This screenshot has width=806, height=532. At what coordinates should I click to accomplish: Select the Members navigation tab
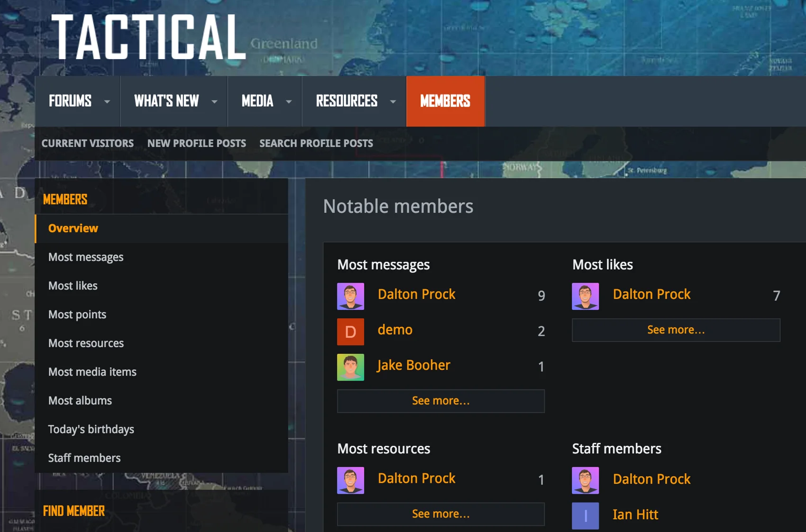click(445, 101)
